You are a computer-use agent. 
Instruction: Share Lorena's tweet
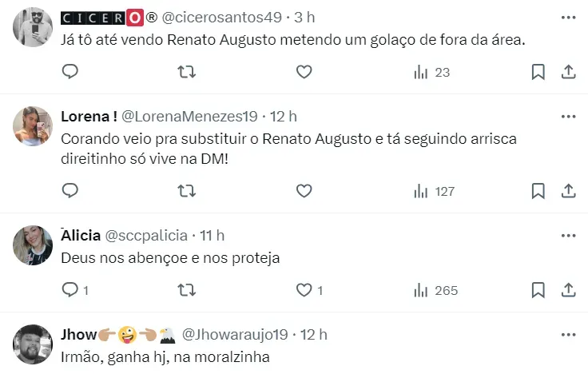(569, 191)
